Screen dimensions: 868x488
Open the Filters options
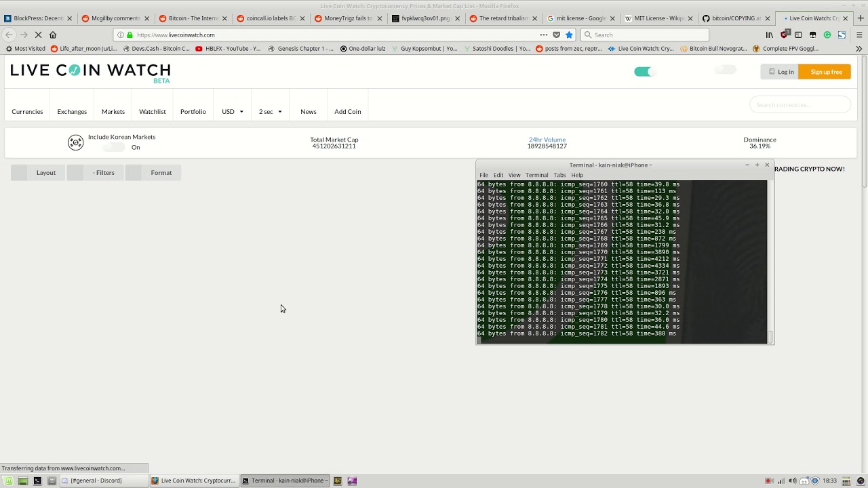click(96, 173)
